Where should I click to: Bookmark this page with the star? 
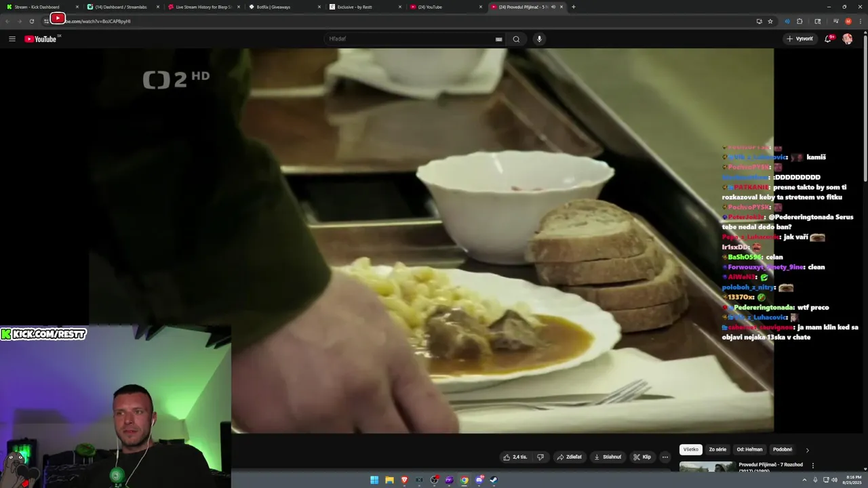click(770, 21)
